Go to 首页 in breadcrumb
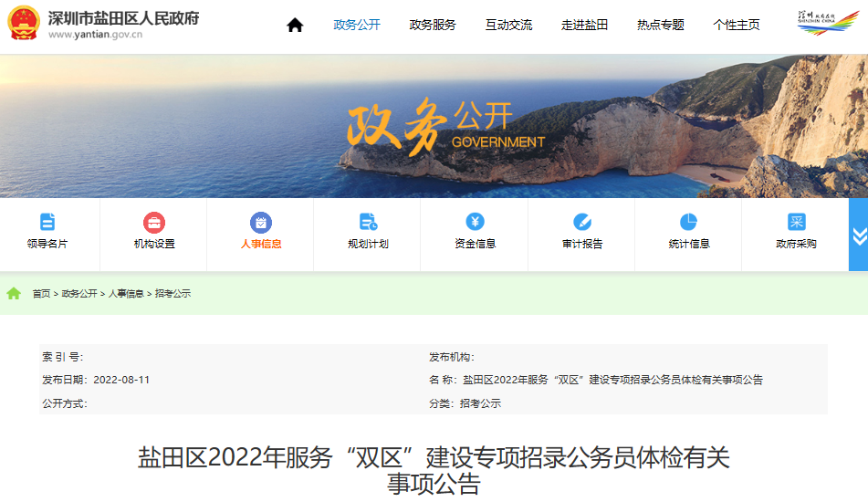This screenshot has width=868, height=502. 41,294
